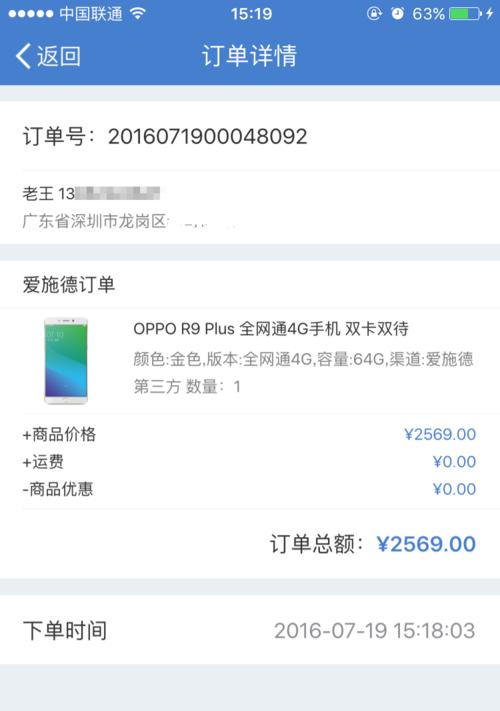Tap the charging bolt icon
This screenshot has height=711, width=500.
tap(490, 14)
